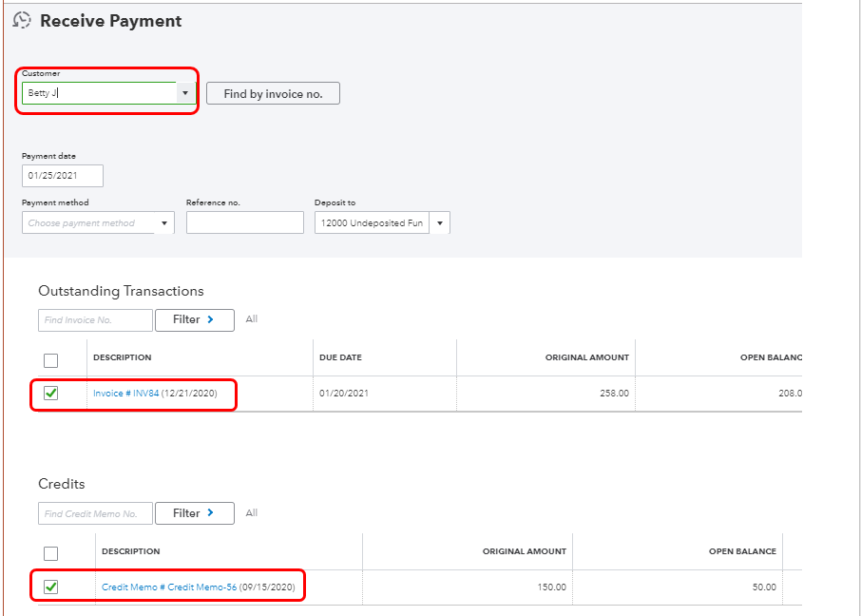This screenshot has height=616, width=861.
Task: Click the Receive Payment history clock icon
Action: point(21,20)
